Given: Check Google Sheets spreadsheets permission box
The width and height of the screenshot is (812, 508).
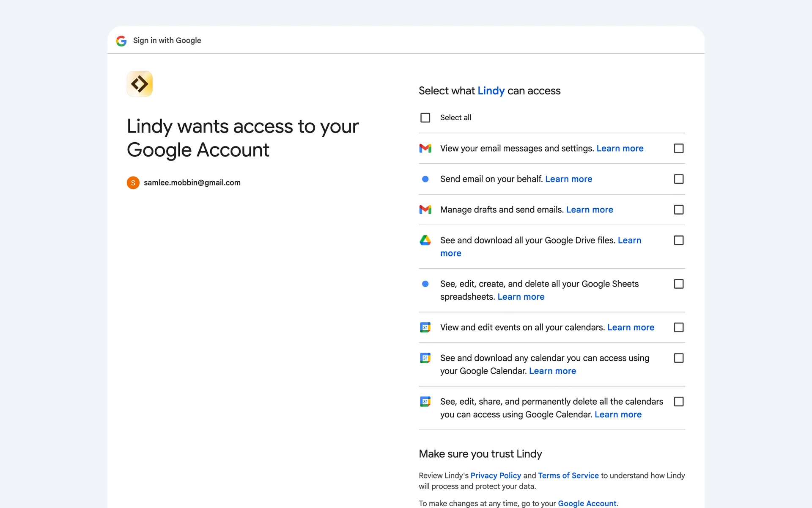Looking at the screenshot, I should [x=678, y=284].
